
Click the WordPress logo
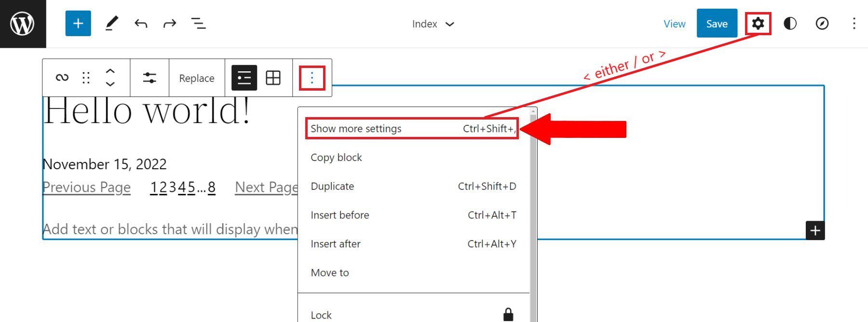coord(23,23)
